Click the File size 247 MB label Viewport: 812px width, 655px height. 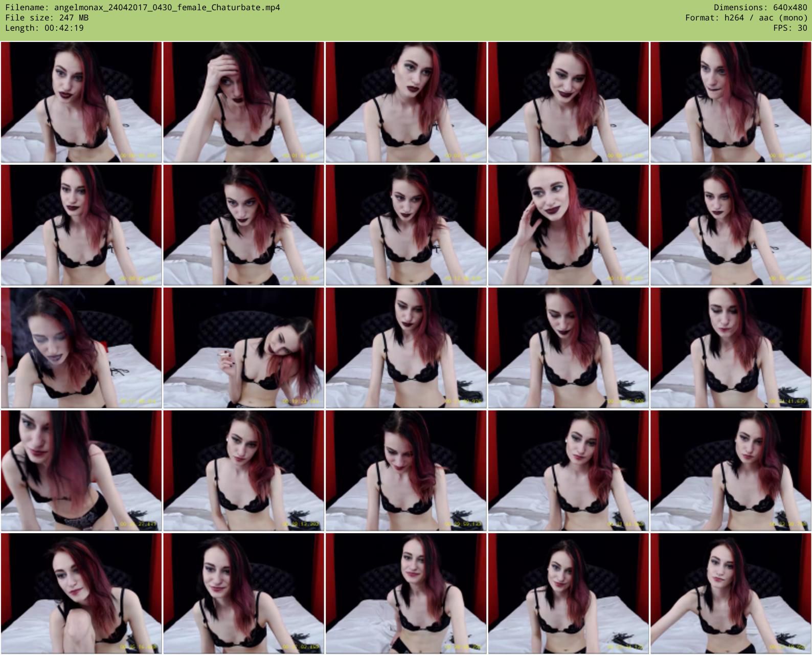click(47, 18)
